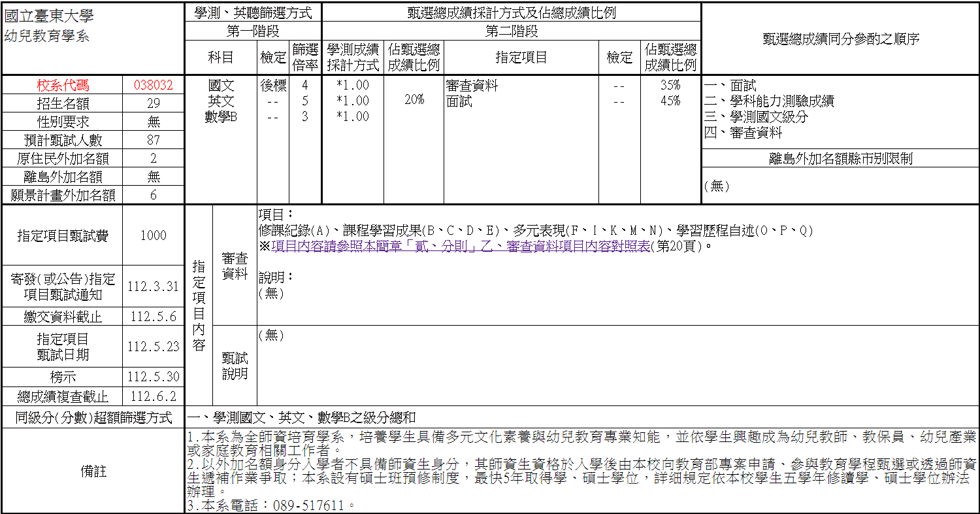Click the 願景計畫外加名額 value 6

coord(154,195)
